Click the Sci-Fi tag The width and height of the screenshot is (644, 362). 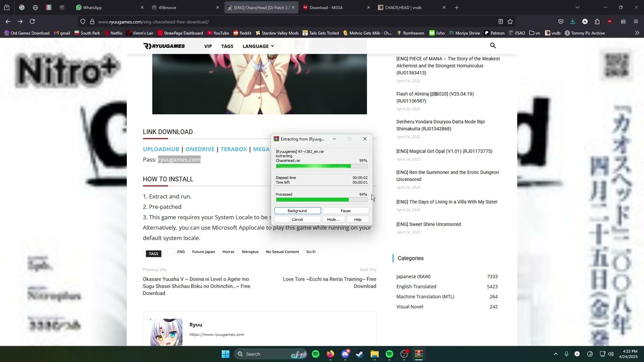(x=311, y=252)
